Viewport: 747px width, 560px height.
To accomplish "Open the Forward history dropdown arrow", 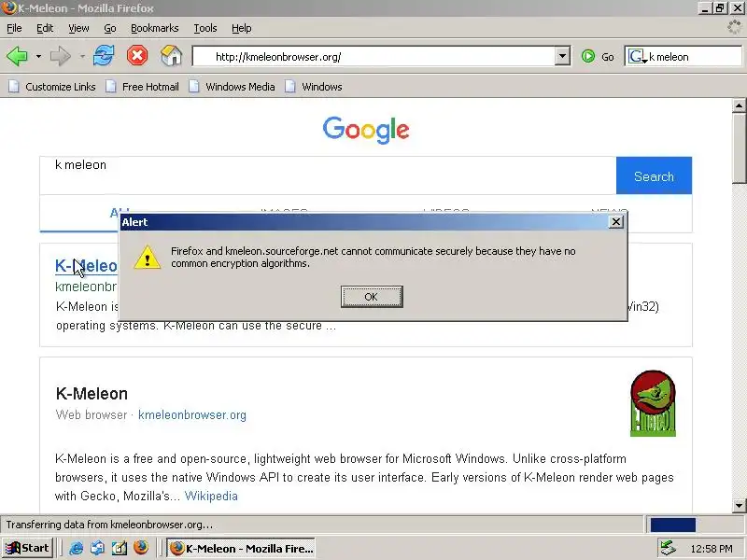I will 82,57.
